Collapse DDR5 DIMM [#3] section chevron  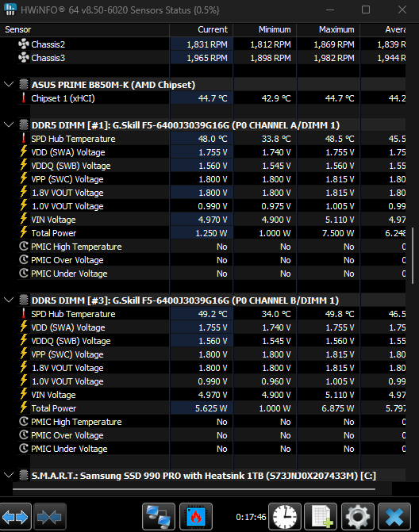click(9, 300)
